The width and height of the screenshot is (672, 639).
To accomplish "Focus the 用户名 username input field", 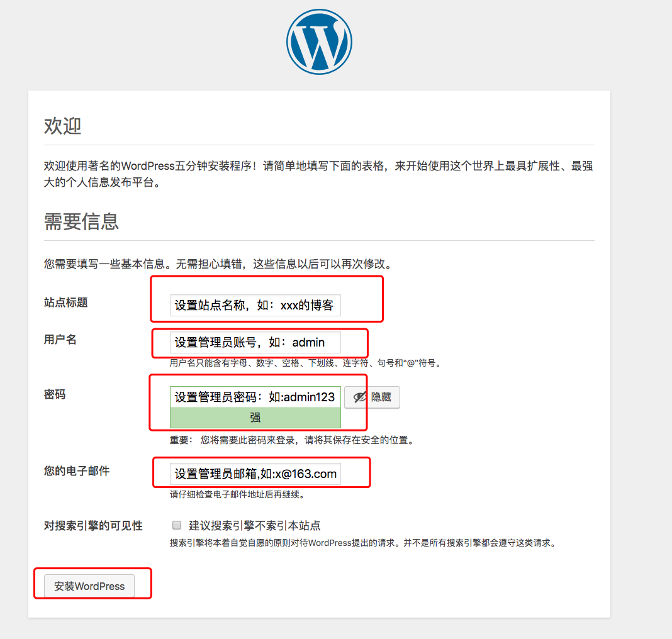I will click(x=255, y=342).
